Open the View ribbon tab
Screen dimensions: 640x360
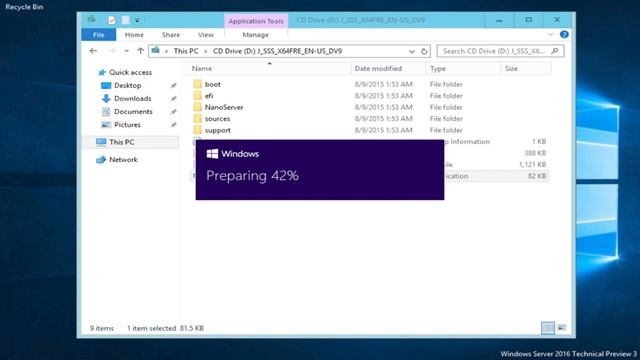coord(206,35)
